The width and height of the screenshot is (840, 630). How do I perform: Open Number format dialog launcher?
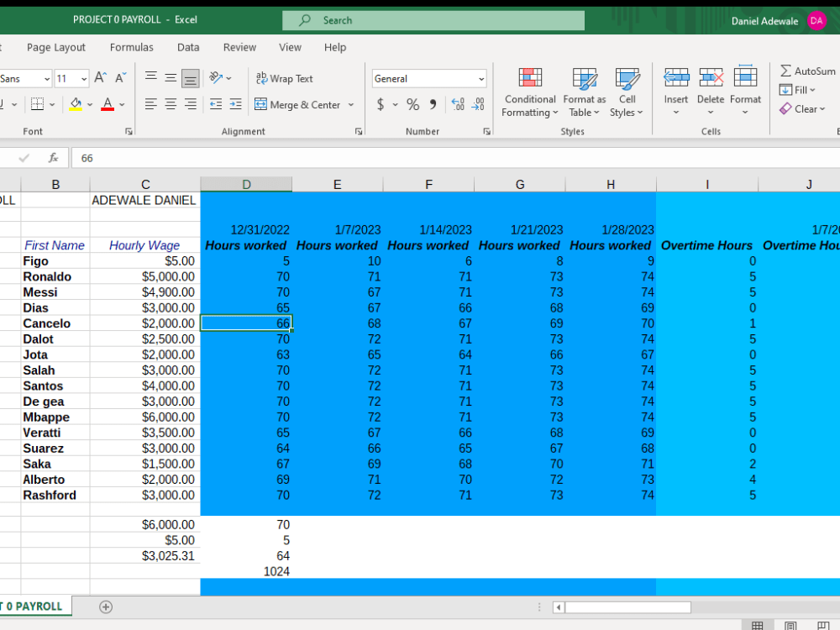(486, 131)
